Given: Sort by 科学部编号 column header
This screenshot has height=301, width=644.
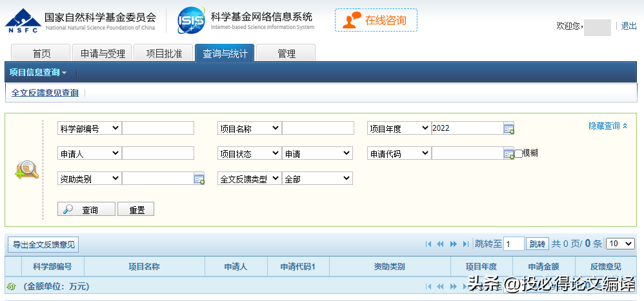Looking at the screenshot, I should tap(52, 267).
